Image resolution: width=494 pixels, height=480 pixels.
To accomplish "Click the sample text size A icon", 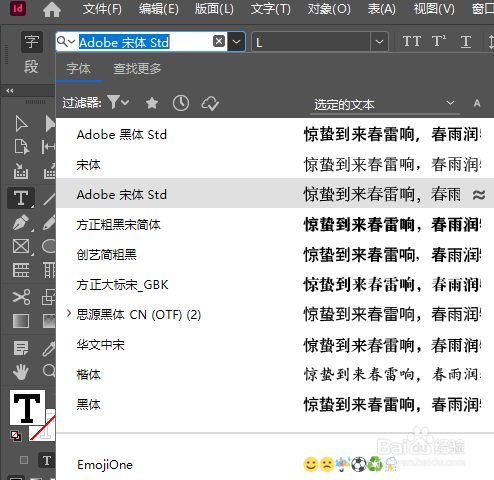I will (x=477, y=103).
